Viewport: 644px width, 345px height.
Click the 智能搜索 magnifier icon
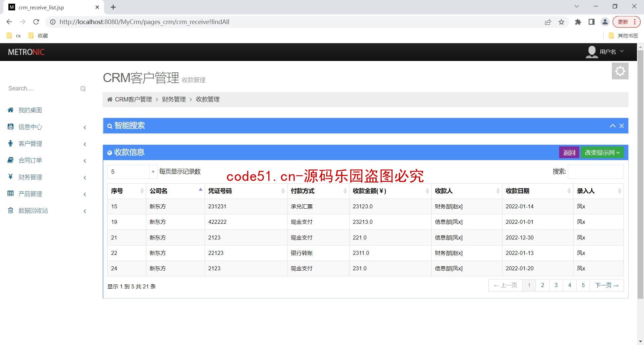[x=110, y=126]
